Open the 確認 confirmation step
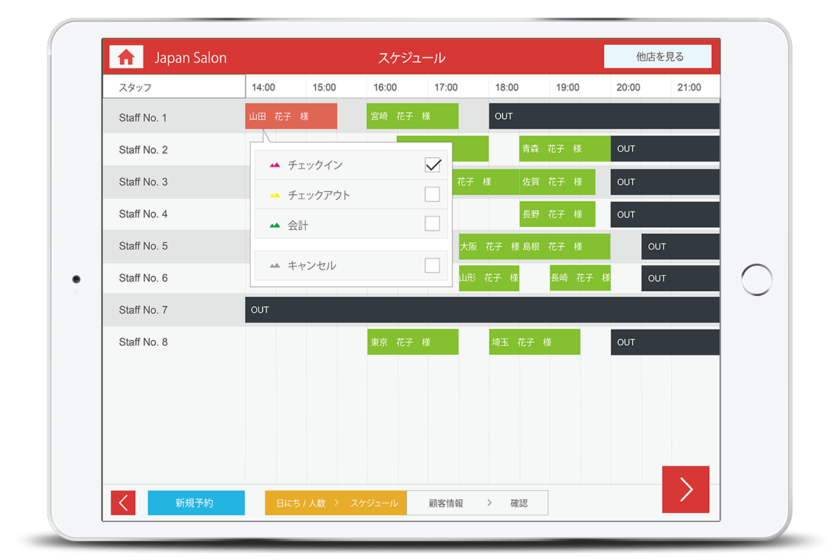This screenshot has height=560, width=840. [x=518, y=503]
